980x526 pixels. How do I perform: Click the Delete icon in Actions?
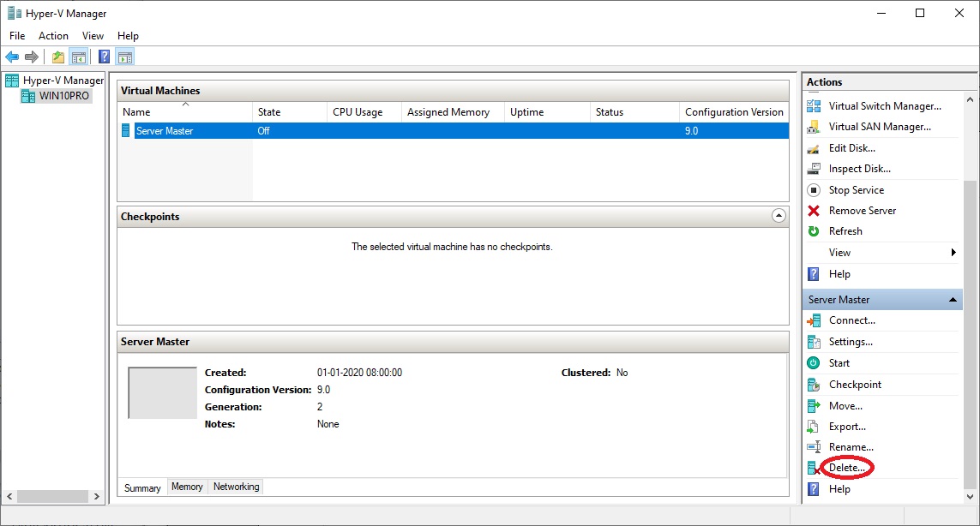tap(814, 468)
